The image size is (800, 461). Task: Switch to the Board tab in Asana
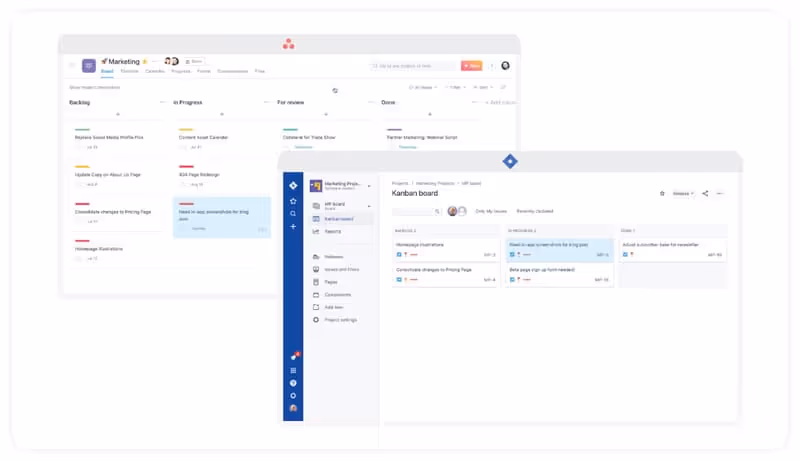(107, 71)
